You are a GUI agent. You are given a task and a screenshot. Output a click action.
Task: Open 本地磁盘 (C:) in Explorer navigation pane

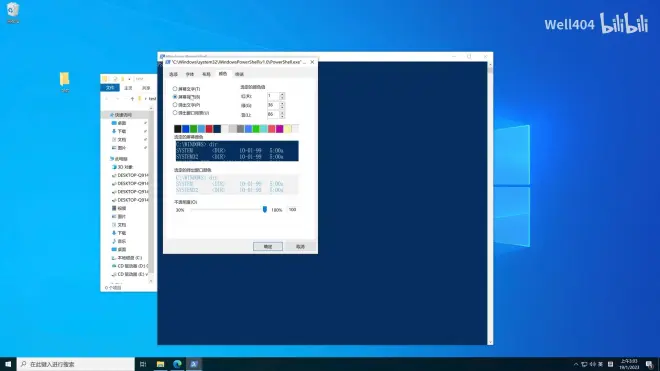pyautogui.click(x=127, y=258)
